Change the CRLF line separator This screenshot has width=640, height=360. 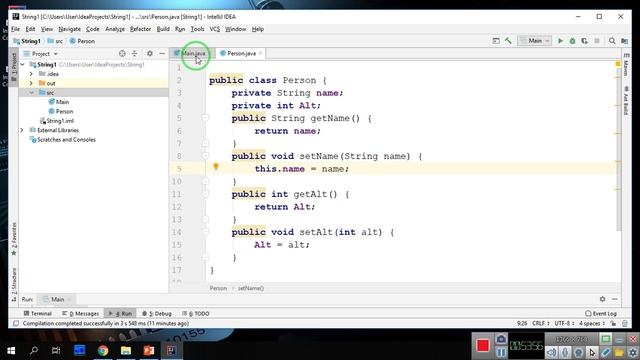pyautogui.click(x=541, y=323)
